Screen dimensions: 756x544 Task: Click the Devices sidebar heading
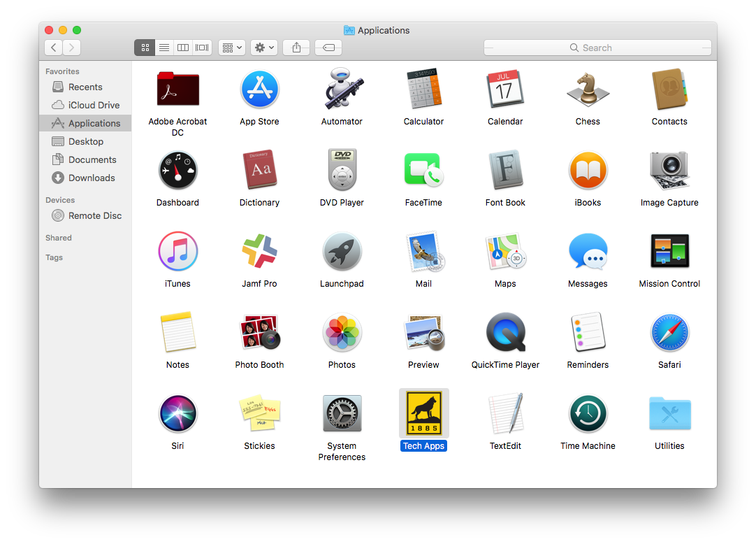tap(60, 200)
